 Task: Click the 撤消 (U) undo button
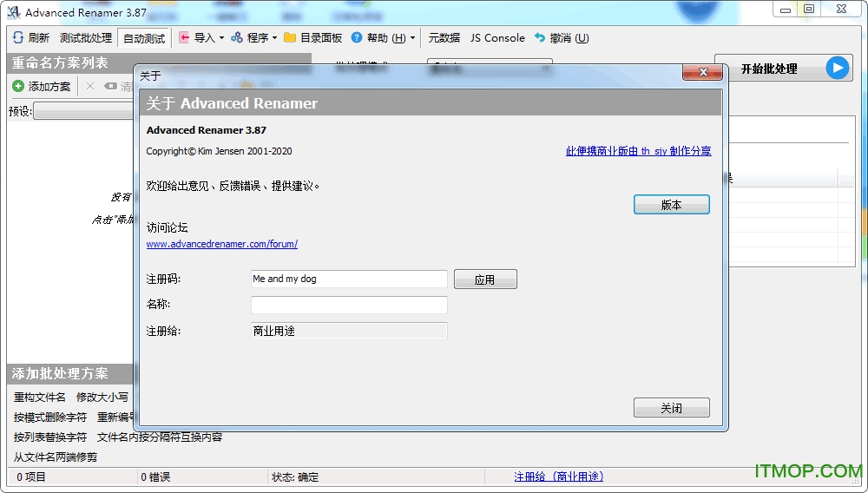point(562,37)
